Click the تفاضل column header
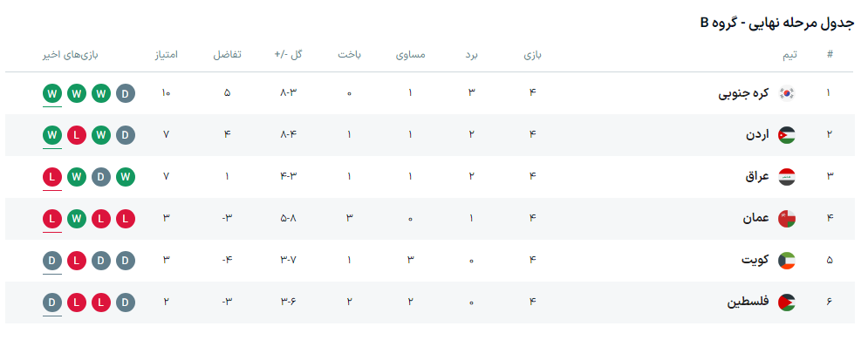Viewport: 868px width, 340px height. click(228, 55)
